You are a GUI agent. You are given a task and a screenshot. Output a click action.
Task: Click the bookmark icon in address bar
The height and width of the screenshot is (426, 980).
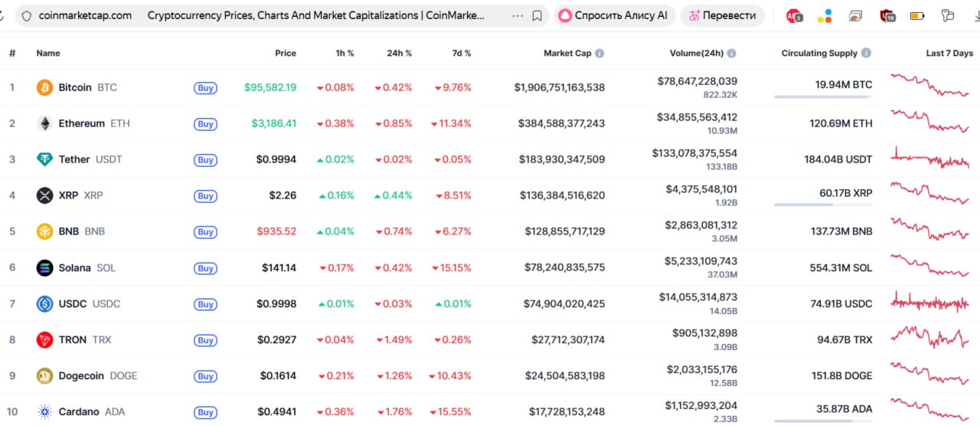537,15
